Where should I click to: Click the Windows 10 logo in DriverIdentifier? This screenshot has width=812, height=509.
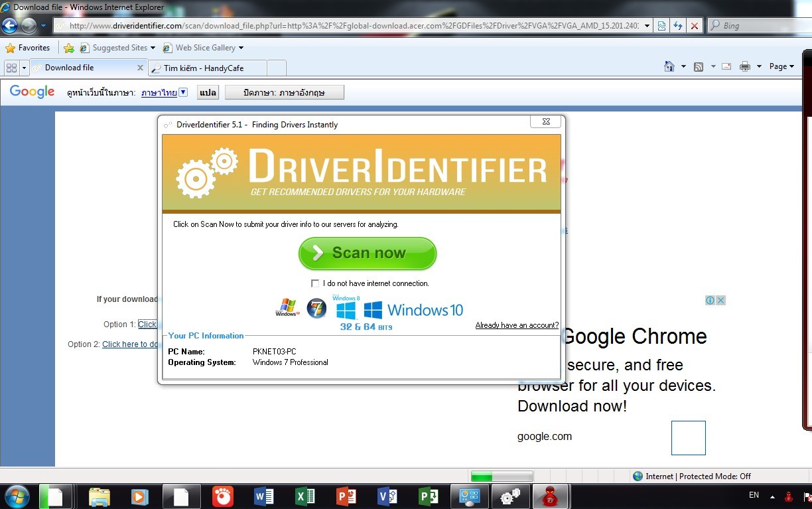click(413, 310)
